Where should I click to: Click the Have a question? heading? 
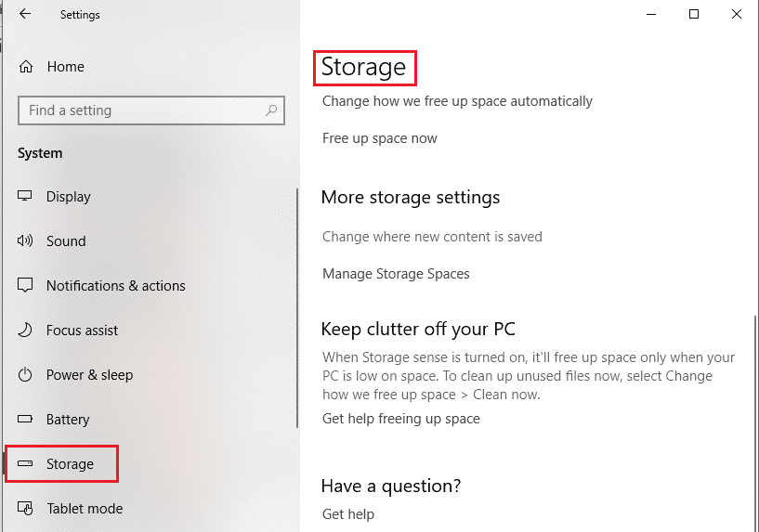[x=391, y=486]
